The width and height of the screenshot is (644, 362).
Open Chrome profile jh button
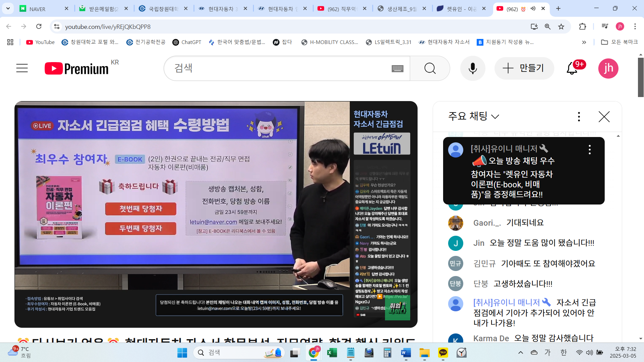click(620, 27)
